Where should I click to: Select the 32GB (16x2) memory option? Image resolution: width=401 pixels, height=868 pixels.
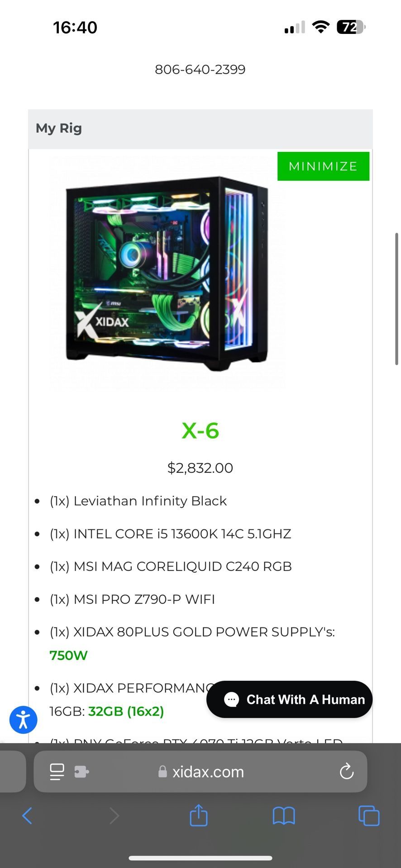126,711
